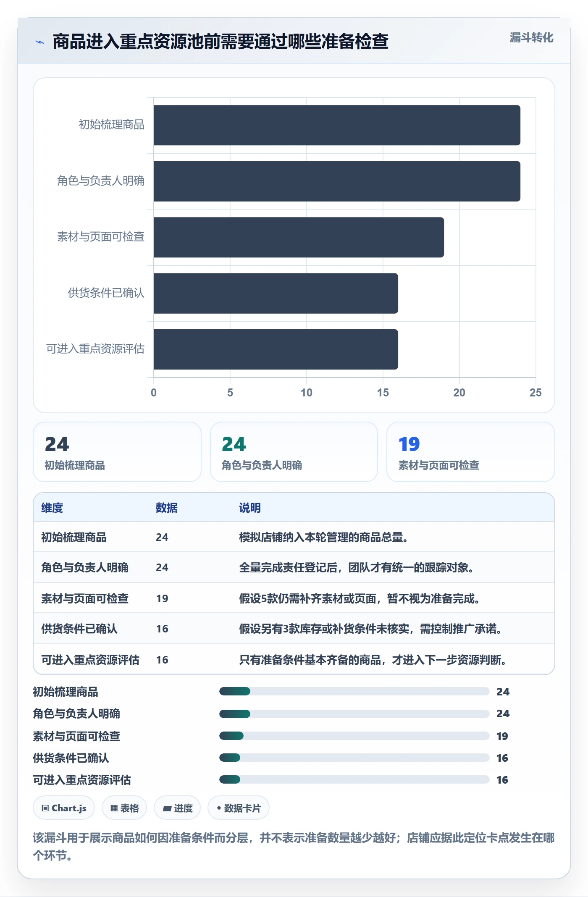Click the 初始梳理商品 bar in chart
The width and height of the screenshot is (588, 897).
[337, 125]
